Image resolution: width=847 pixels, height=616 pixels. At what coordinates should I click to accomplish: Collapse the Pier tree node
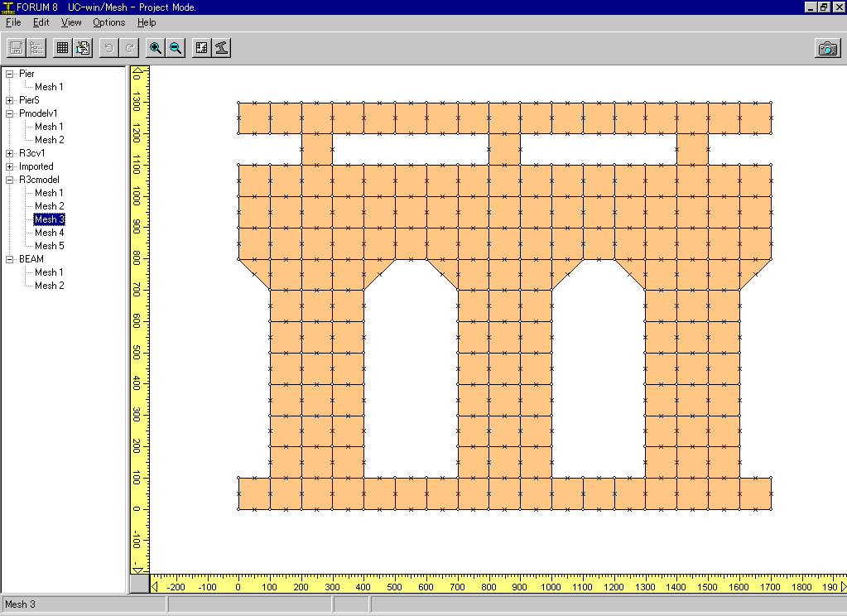click(9, 74)
